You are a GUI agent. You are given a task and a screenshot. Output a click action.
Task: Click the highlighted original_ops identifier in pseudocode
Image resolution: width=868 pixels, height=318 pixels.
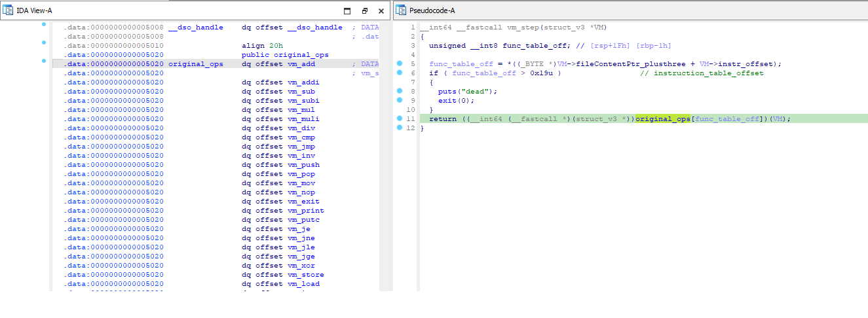pos(663,119)
